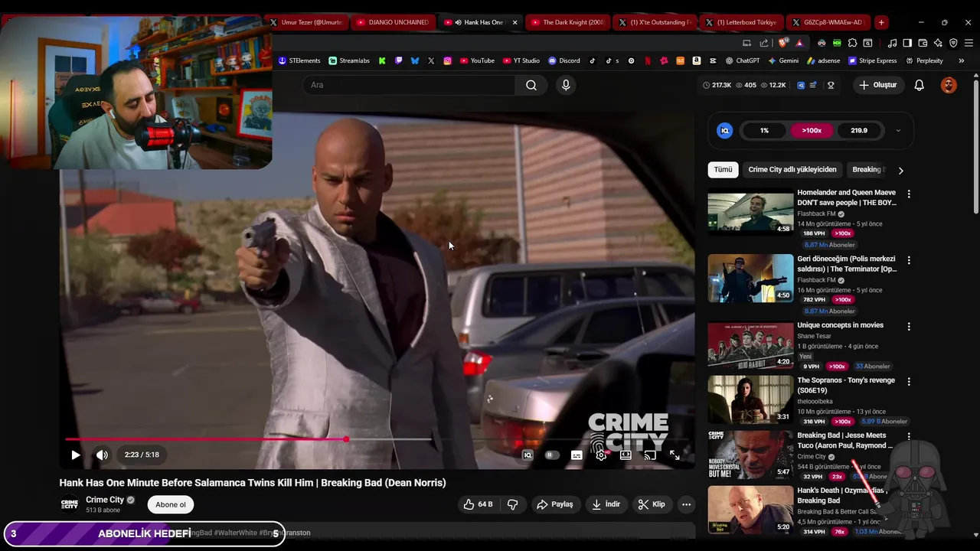Open Perplexity bookmark
980x551 pixels.
[924, 60]
